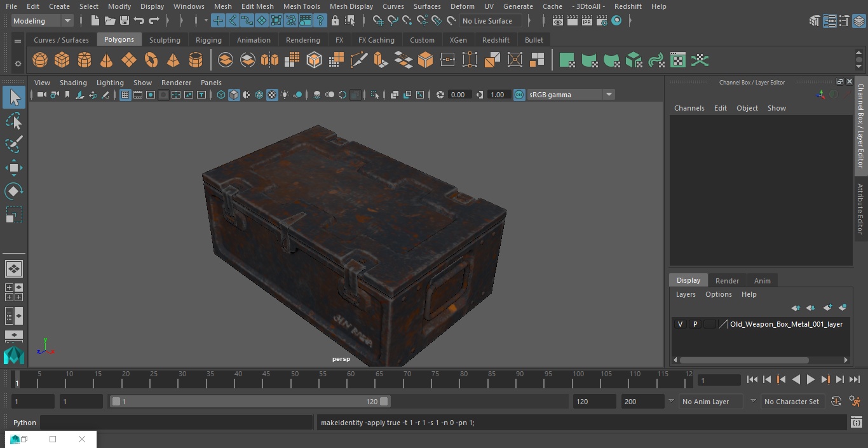Image resolution: width=868 pixels, height=448 pixels.
Task: Click the redo arrow icon
Action: coord(154,21)
